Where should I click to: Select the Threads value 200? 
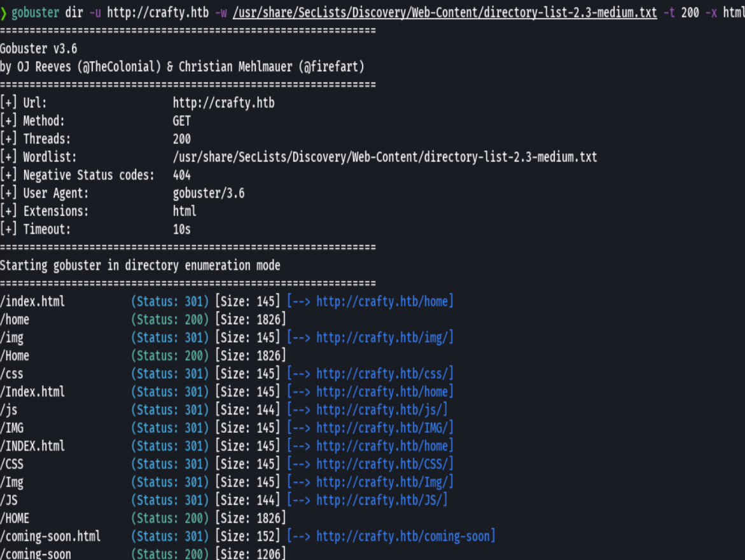[x=180, y=139]
